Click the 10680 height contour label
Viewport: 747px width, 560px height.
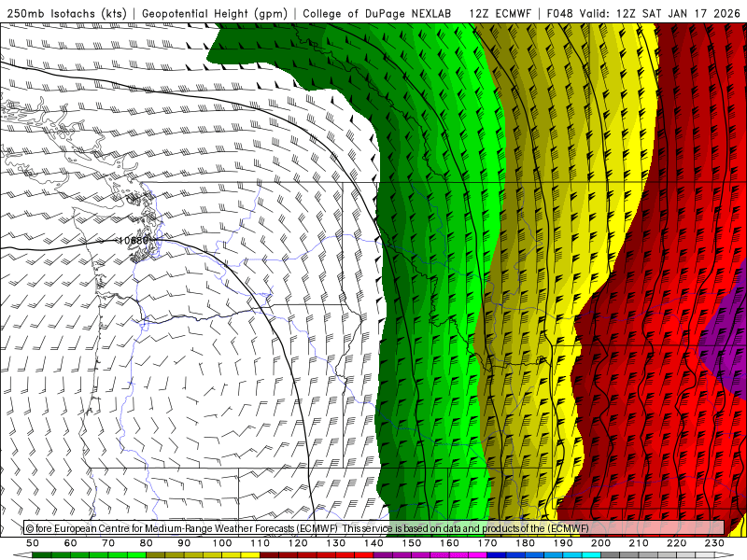pyautogui.click(x=133, y=241)
